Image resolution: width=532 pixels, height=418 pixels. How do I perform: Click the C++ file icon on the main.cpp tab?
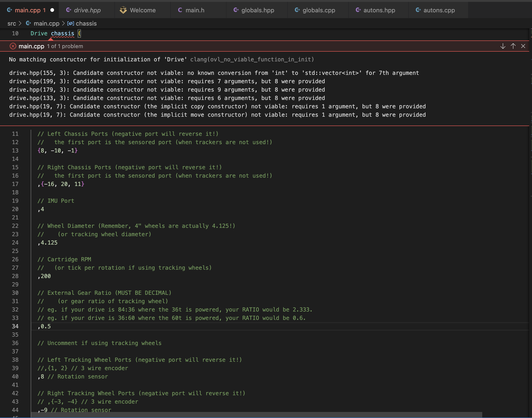click(10, 10)
